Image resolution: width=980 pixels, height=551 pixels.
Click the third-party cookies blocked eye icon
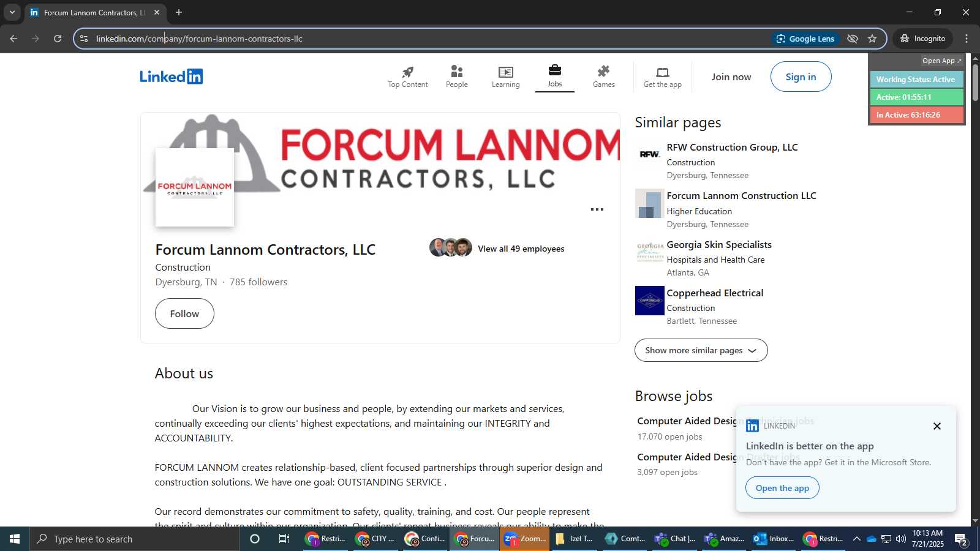(x=852, y=39)
